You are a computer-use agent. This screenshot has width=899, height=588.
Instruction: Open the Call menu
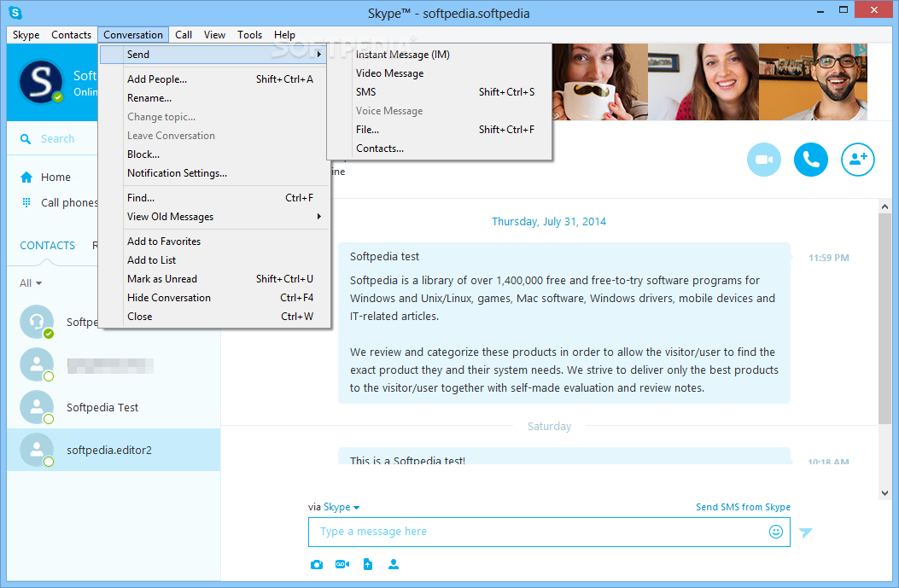[x=184, y=35]
